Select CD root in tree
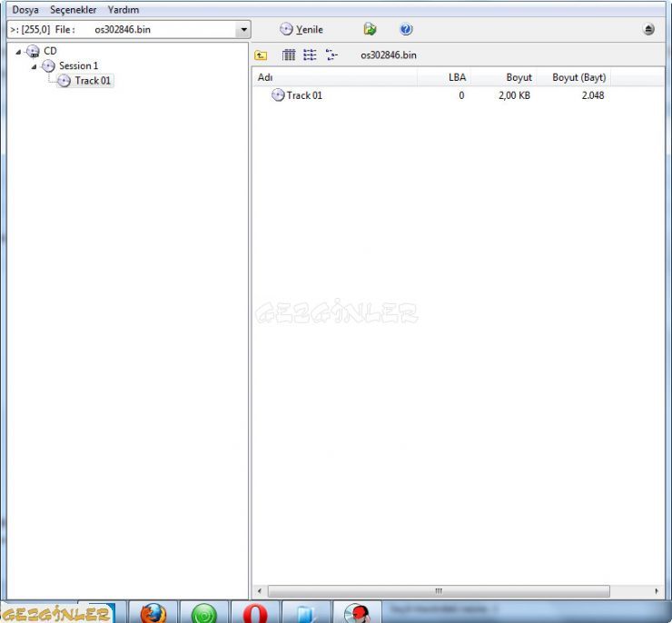672x623 pixels. coord(50,51)
